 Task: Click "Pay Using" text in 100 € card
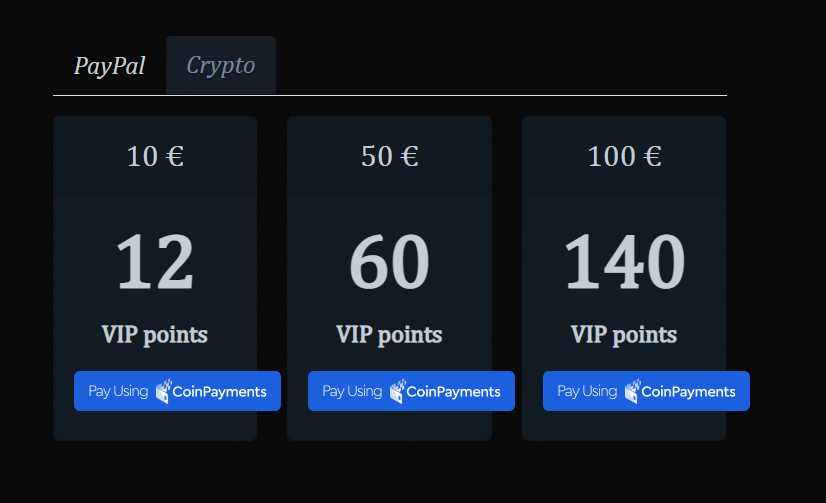tap(587, 391)
